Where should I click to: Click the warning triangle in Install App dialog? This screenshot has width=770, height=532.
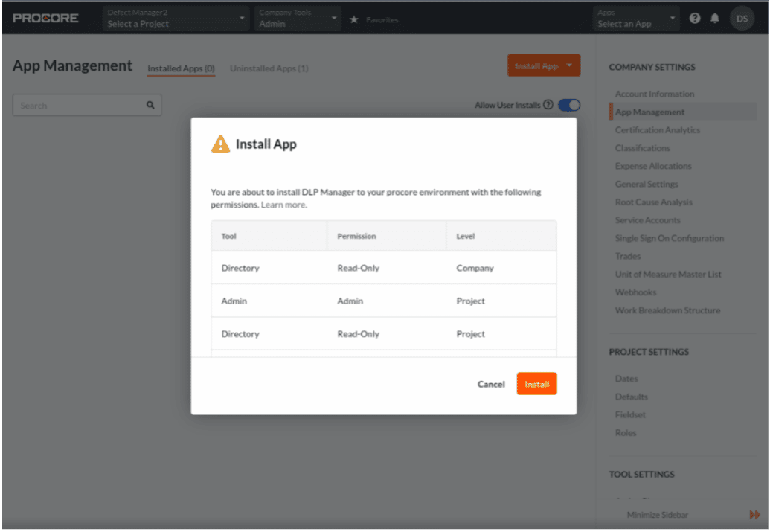pos(220,144)
